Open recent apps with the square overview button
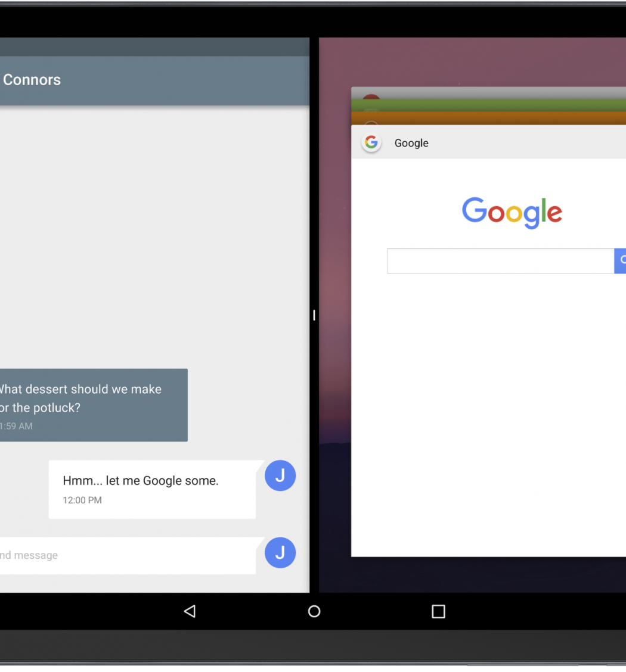Viewport: 626px width, 672px height. (438, 611)
